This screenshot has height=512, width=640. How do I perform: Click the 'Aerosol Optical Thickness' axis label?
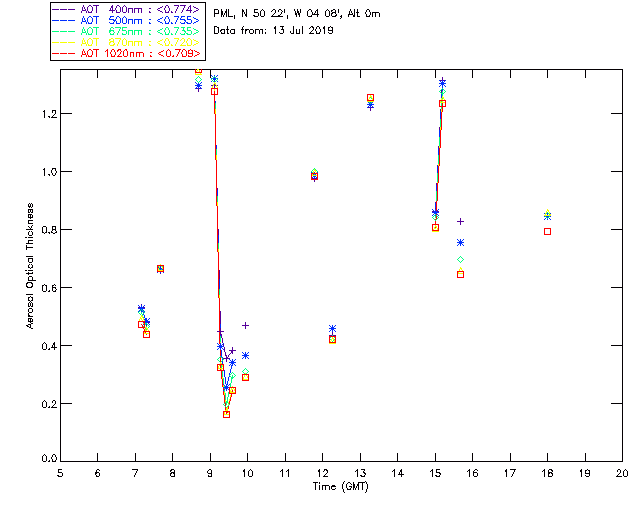point(30,266)
